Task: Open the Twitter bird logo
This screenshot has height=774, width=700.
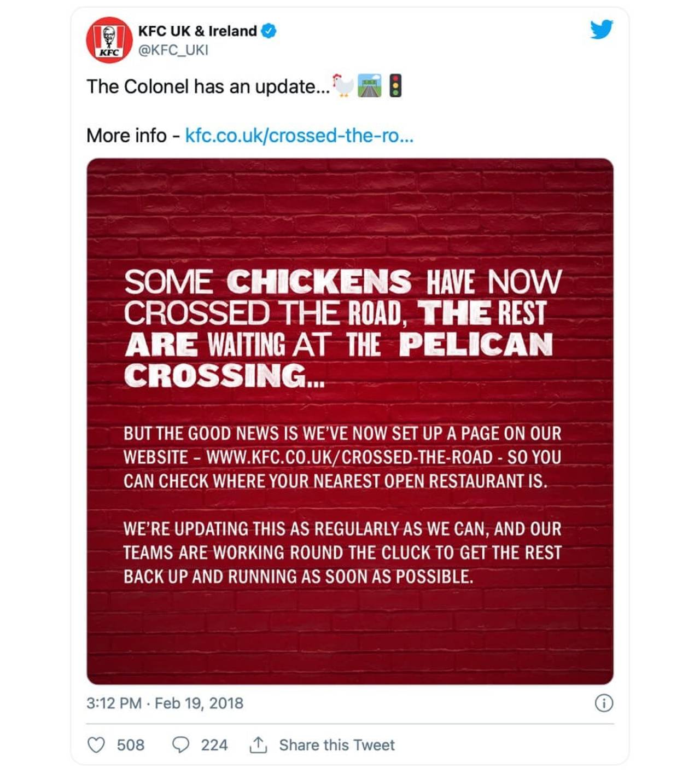Action: click(601, 30)
